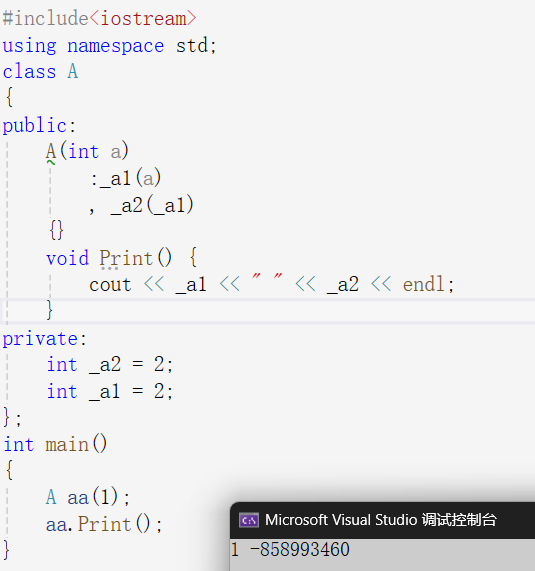Click the 'void Print() {' line

pyautogui.click(x=122, y=258)
